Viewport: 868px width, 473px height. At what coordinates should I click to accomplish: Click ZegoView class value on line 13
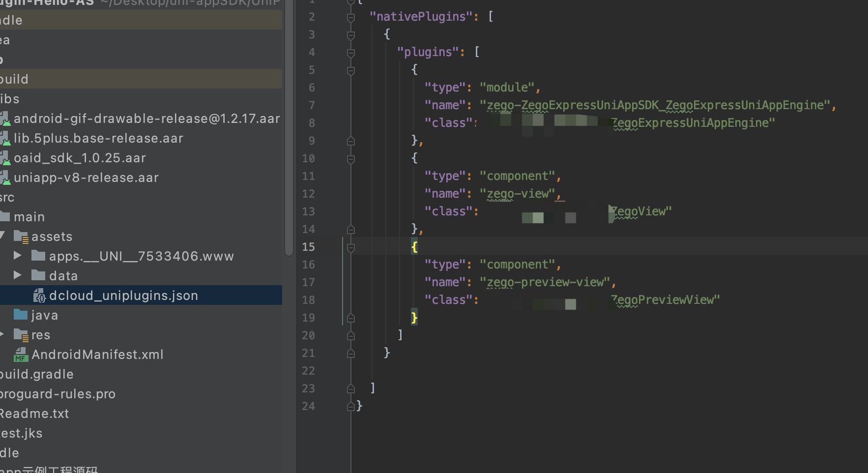(641, 211)
